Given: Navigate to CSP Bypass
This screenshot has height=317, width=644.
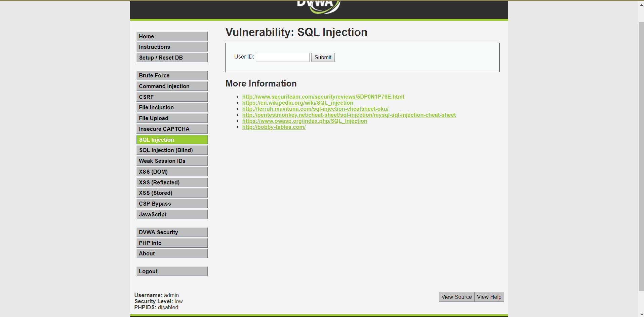Looking at the screenshot, I should (x=172, y=204).
